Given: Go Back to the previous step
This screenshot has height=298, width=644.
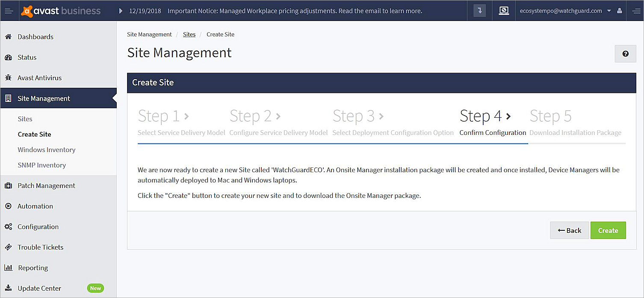Looking at the screenshot, I should point(569,230).
